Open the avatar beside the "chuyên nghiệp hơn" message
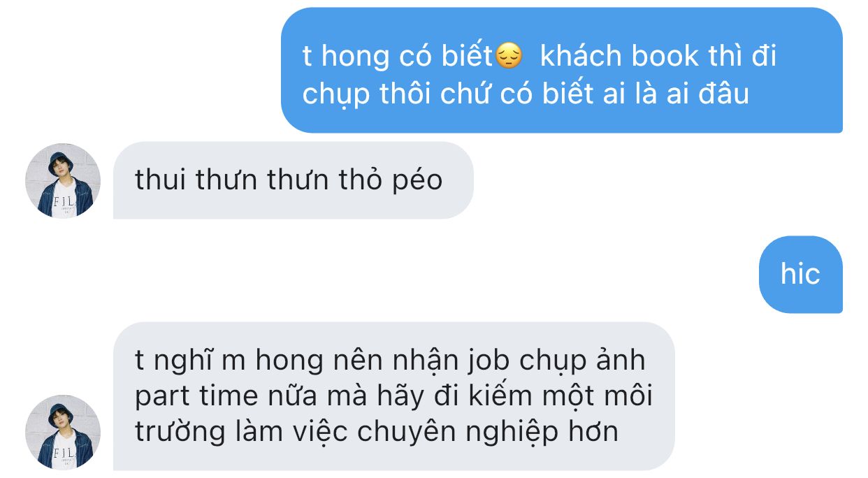This screenshot has height=478, width=868. click(63, 433)
